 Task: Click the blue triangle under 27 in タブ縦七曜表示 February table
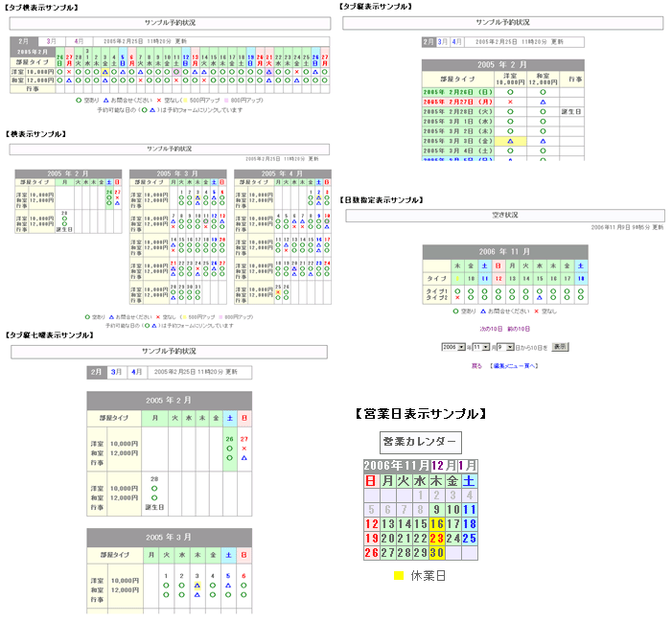point(243,458)
